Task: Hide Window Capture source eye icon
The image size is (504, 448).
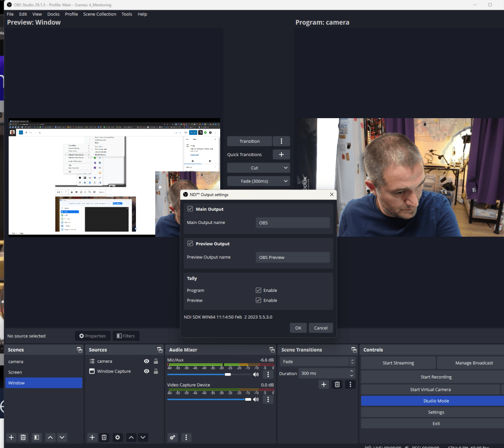Action: pos(147,371)
